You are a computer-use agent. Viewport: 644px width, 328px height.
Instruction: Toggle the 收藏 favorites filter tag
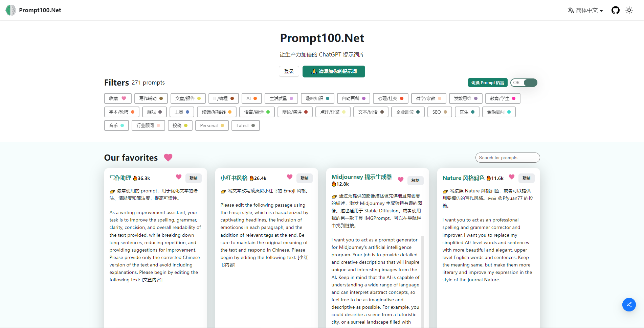point(118,98)
